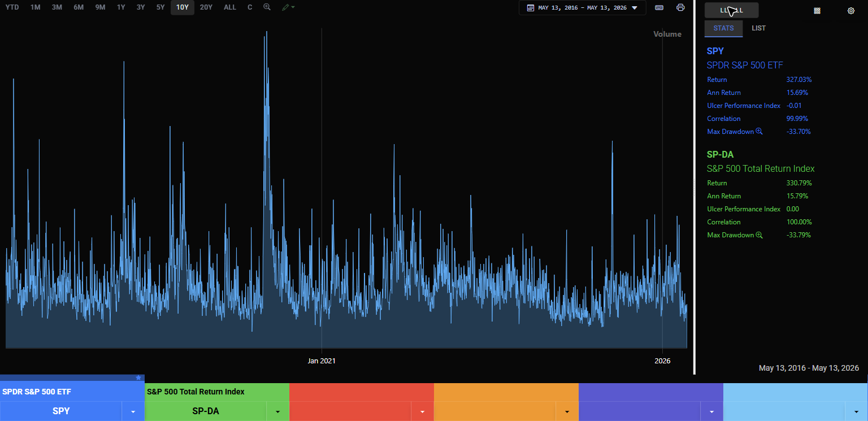Click the SPY ticker input on the blue tile

pyautogui.click(x=61, y=411)
